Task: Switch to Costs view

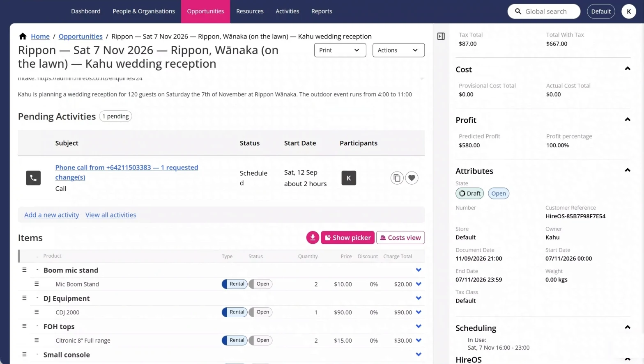Action: [400, 238]
